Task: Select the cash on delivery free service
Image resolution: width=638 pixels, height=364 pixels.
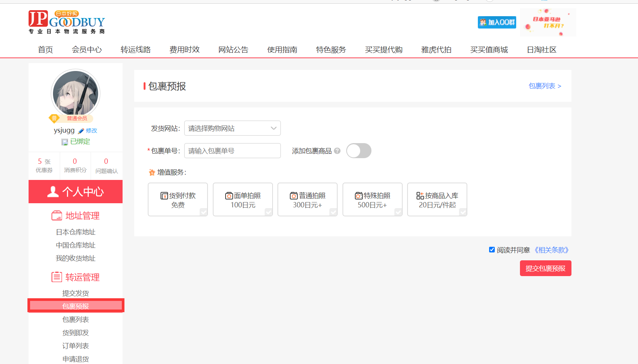Action: (178, 199)
